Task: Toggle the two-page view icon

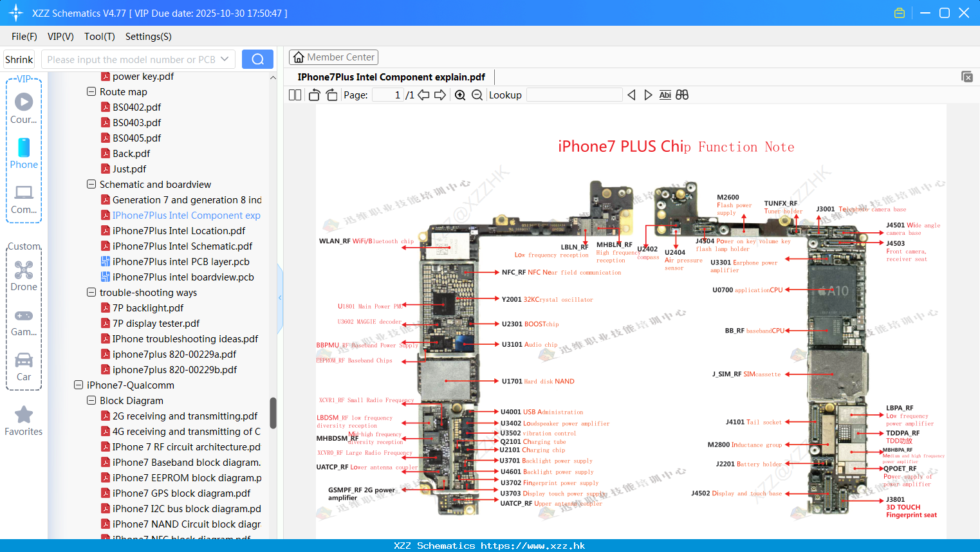Action: [x=295, y=95]
